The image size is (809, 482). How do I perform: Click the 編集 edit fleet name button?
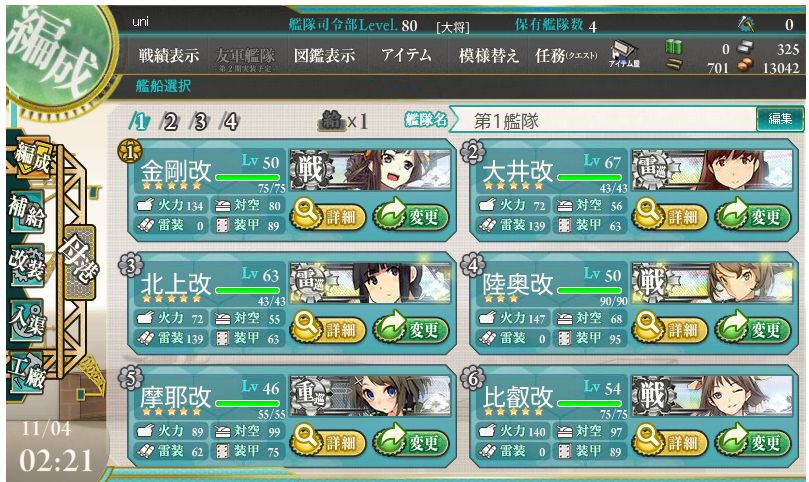click(x=780, y=119)
